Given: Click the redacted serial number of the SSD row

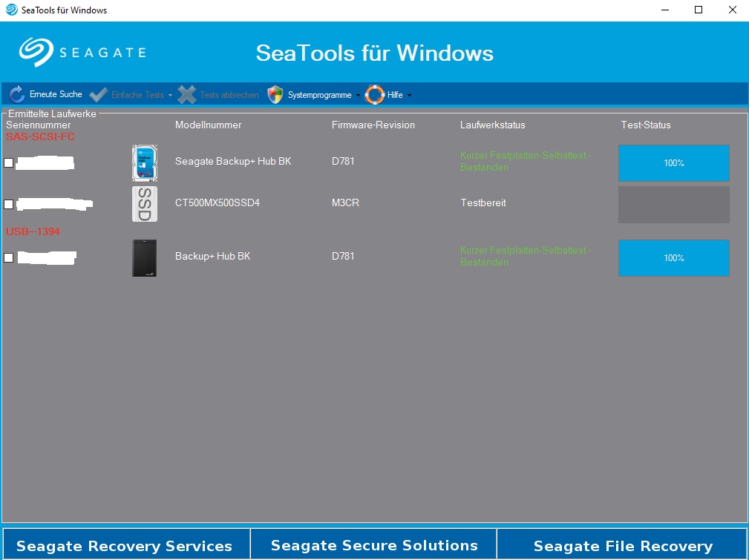Looking at the screenshot, I should pyautogui.click(x=54, y=204).
